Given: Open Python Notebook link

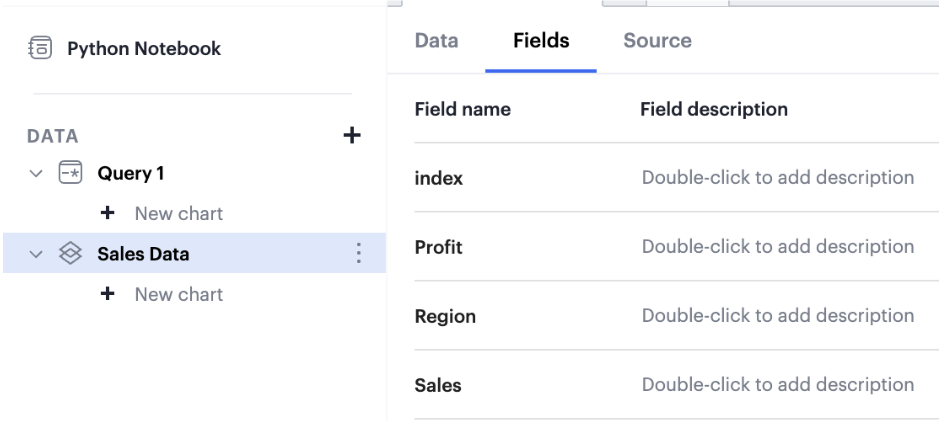Looking at the screenshot, I should coord(144,48).
